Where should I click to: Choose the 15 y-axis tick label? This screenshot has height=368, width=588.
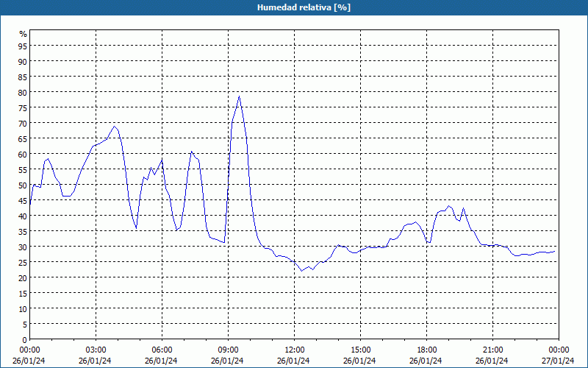(x=23, y=293)
